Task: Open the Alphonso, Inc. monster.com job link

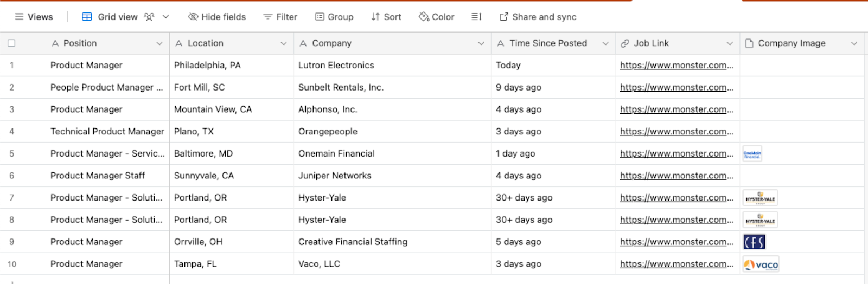Action: pyautogui.click(x=676, y=109)
